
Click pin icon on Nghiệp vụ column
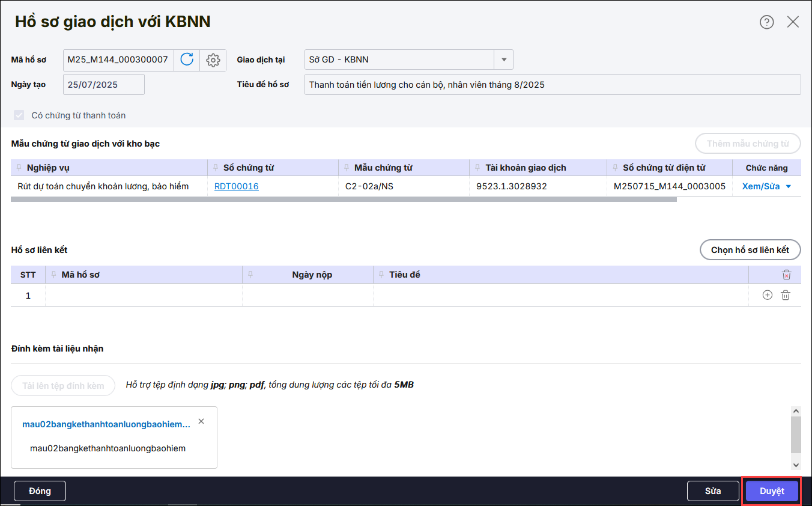click(20, 168)
